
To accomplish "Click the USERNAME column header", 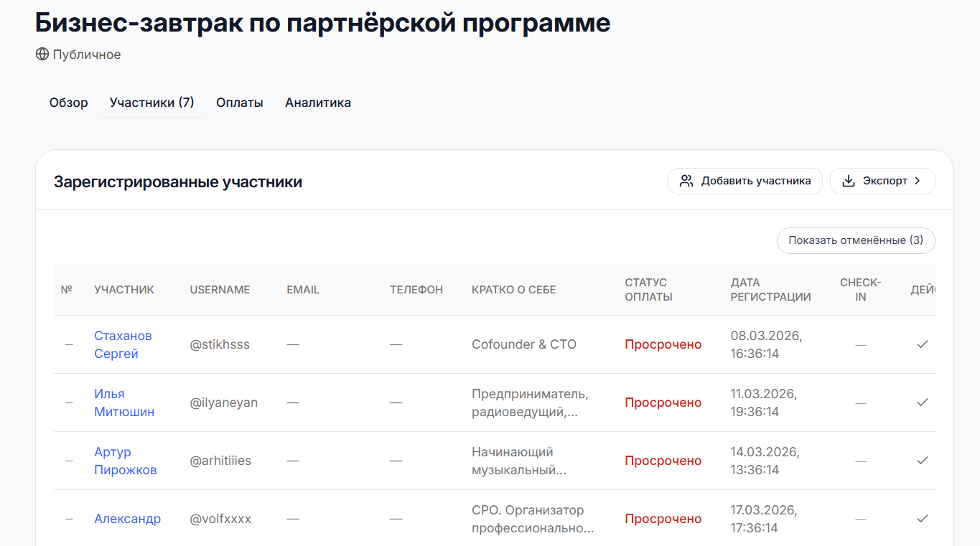I will [220, 290].
